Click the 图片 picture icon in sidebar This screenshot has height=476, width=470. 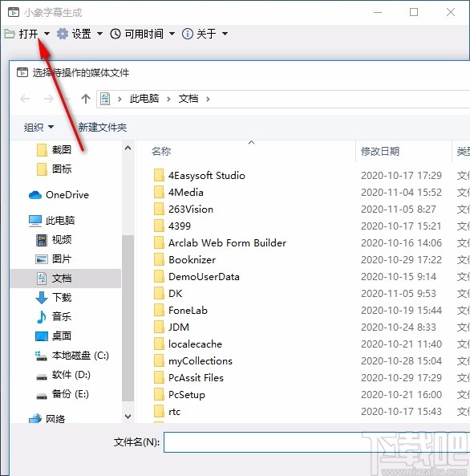point(42,259)
